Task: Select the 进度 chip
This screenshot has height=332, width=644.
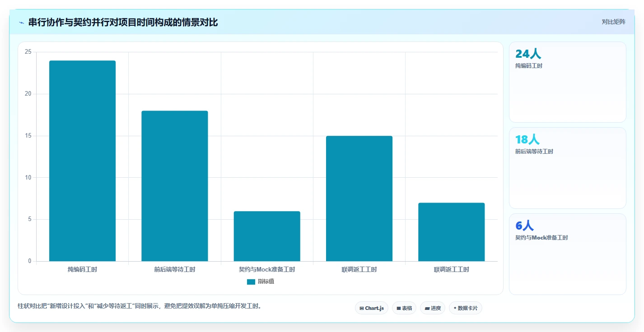Action: (433, 308)
